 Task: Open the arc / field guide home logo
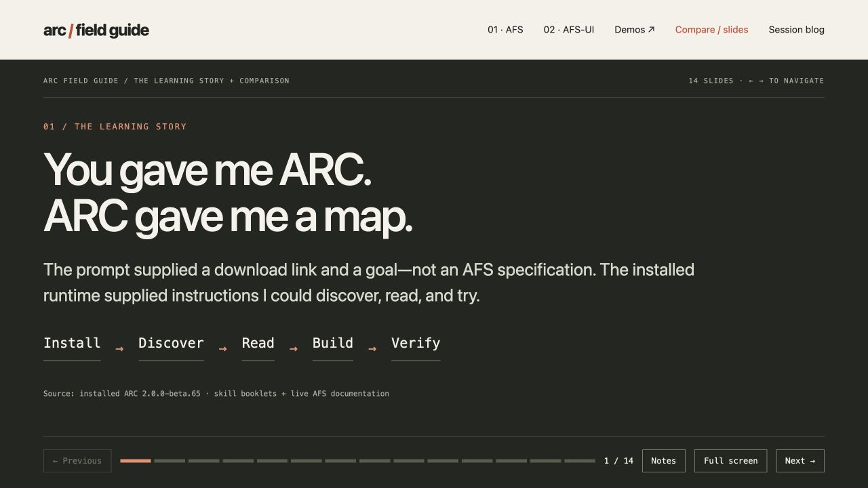96,30
